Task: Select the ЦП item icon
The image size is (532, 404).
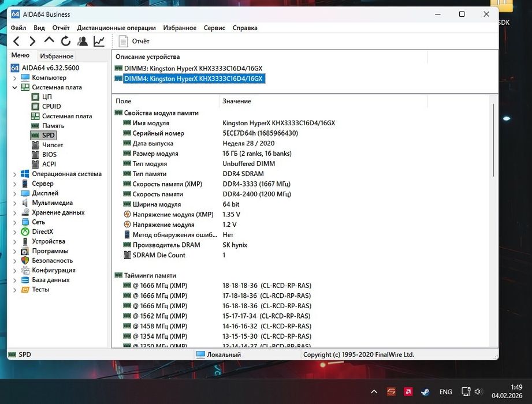Action: tap(35, 97)
